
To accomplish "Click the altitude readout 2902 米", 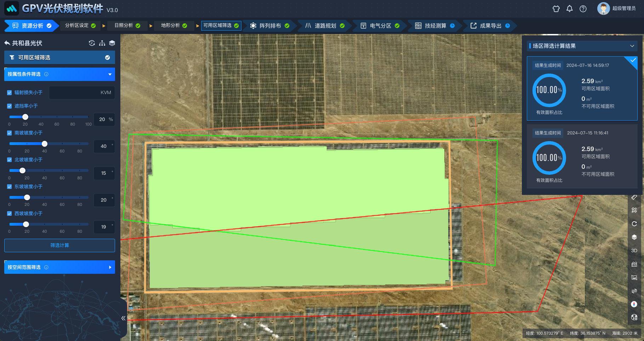I will [625, 333].
